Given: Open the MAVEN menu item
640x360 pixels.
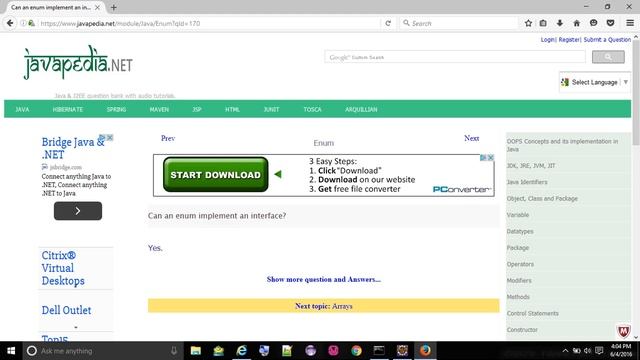Looking at the screenshot, I should pyautogui.click(x=159, y=109).
